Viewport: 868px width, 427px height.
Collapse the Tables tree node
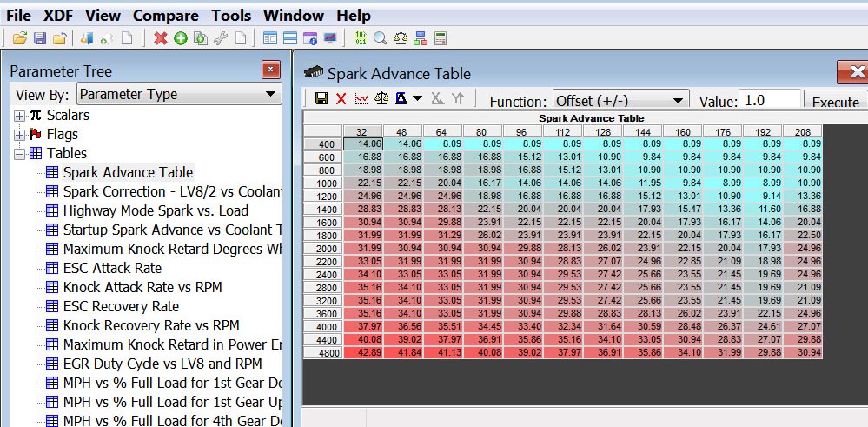coord(19,154)
